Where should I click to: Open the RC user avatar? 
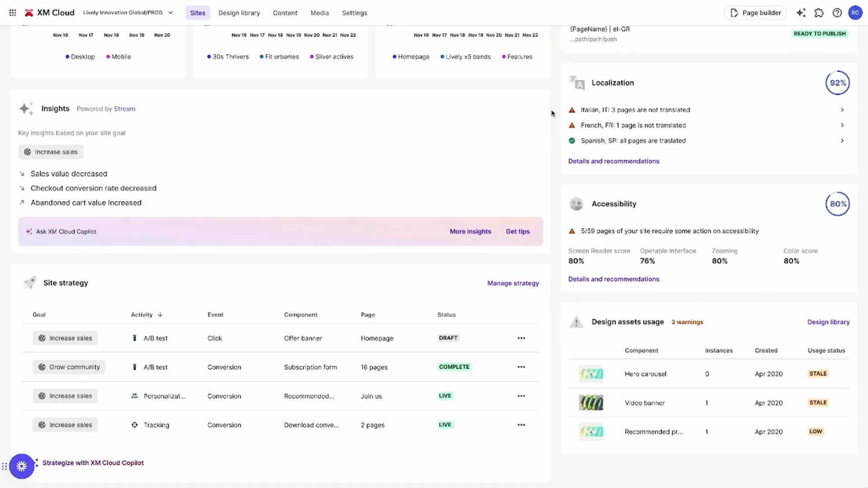[x=856, y=13]
